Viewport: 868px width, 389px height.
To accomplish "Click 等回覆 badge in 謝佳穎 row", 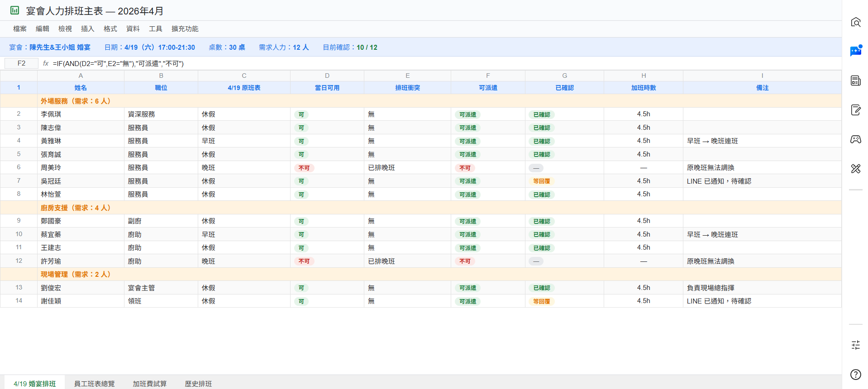I will 541,302.
